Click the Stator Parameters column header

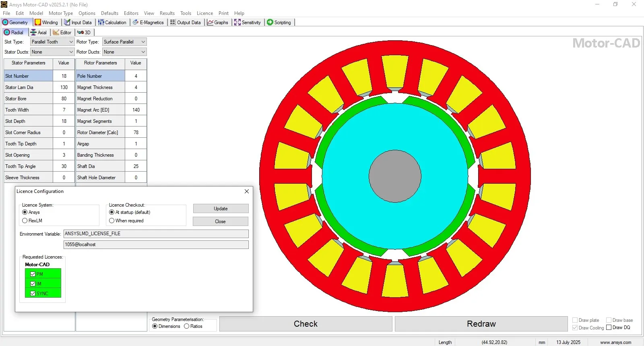[29, 63]
